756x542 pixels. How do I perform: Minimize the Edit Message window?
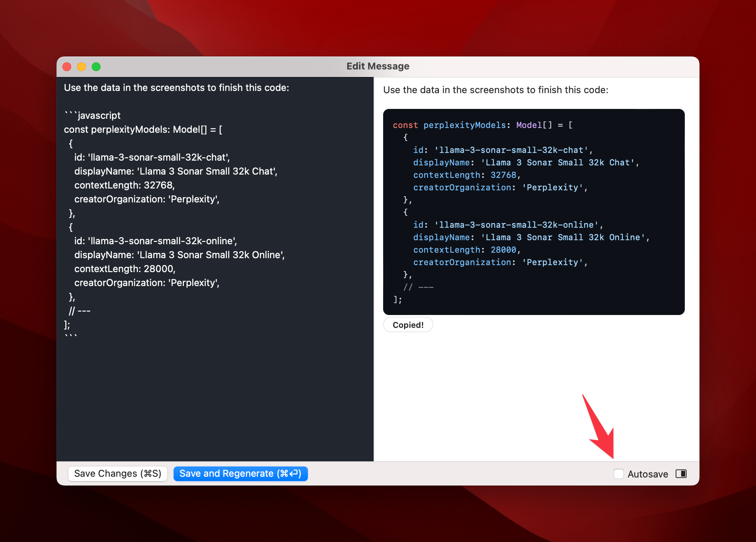click(x=81, y=67)
